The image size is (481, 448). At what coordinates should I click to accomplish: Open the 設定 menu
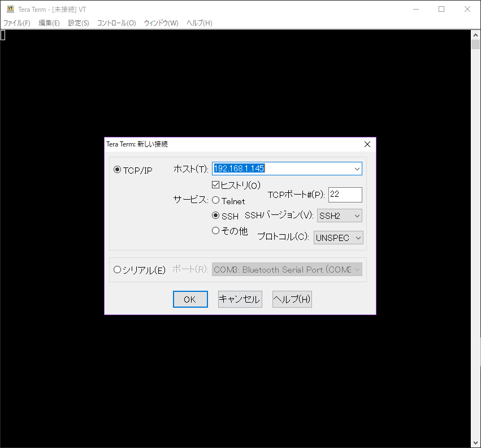pos(78,23)
